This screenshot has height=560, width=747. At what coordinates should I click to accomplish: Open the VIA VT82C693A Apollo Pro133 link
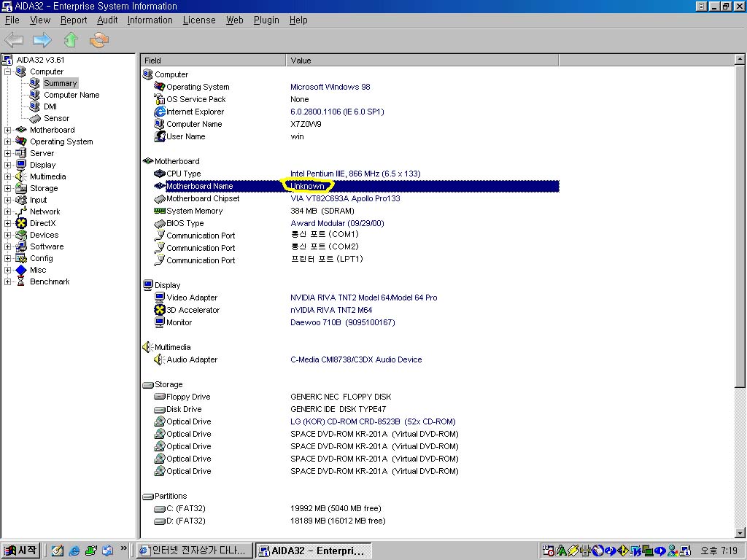click(x=345, y=198)
